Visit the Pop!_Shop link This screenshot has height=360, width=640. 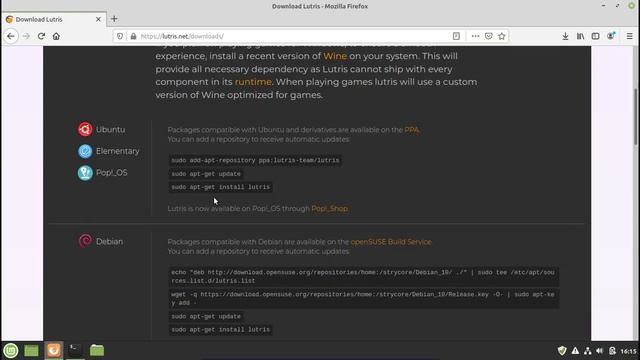pos(330,209)
